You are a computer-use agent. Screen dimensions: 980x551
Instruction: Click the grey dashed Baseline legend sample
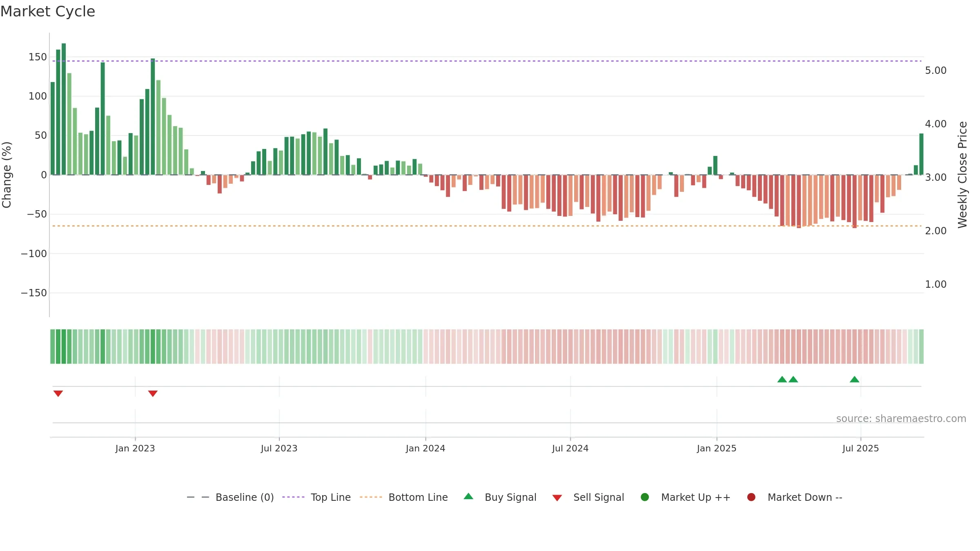click(x=198, y=497)
